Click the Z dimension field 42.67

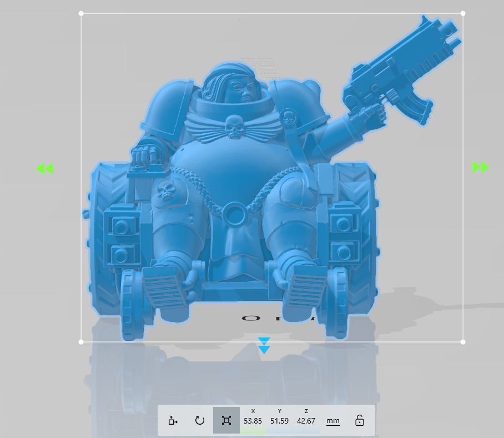coord(306,421)
